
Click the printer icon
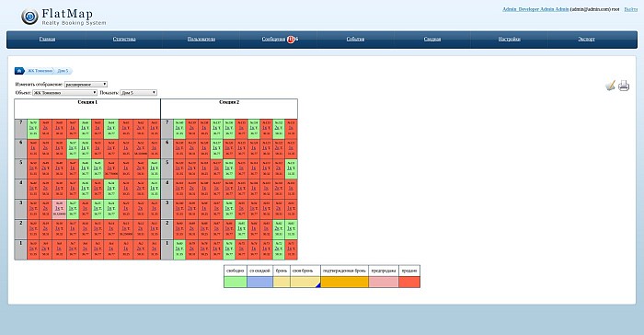click(624, 86)
